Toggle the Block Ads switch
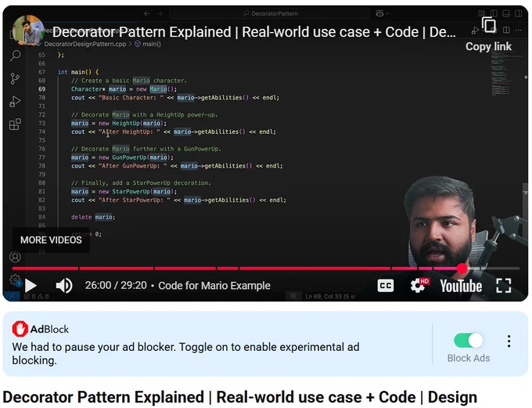Screen dimensions: 532x408 click(468, 340)
